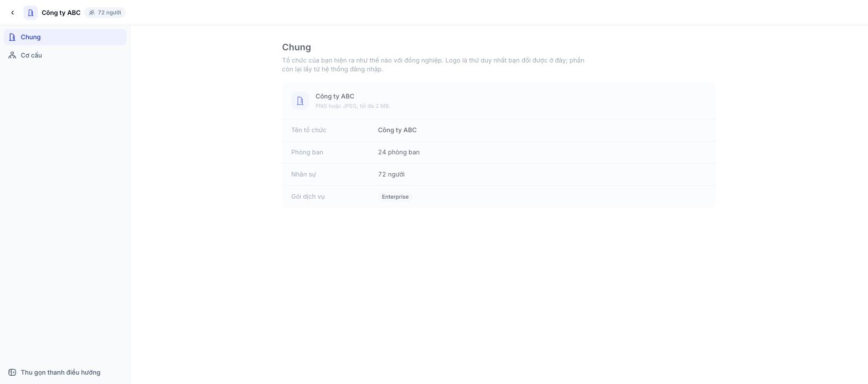Select the Tên tổ chức label

tap(309, 130)
